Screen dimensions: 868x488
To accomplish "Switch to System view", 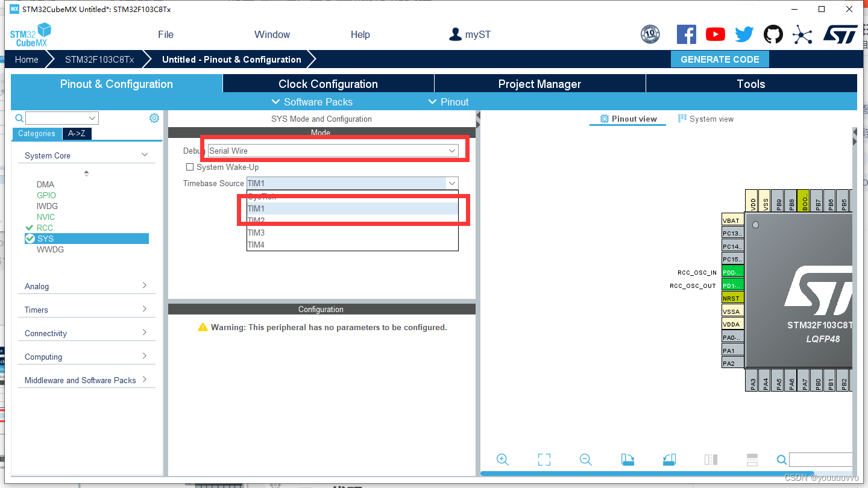I will tap(706, 119).
